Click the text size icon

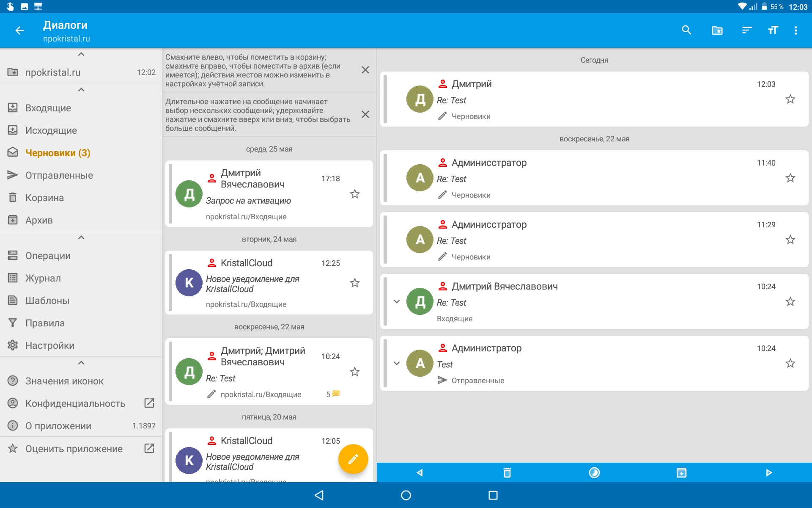click(x=773, y=30)
